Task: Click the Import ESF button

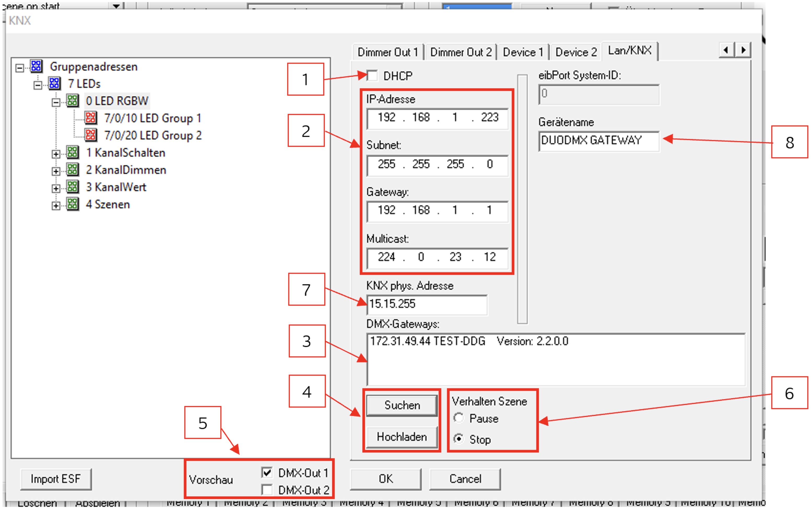Action: [x=56, y=479]
